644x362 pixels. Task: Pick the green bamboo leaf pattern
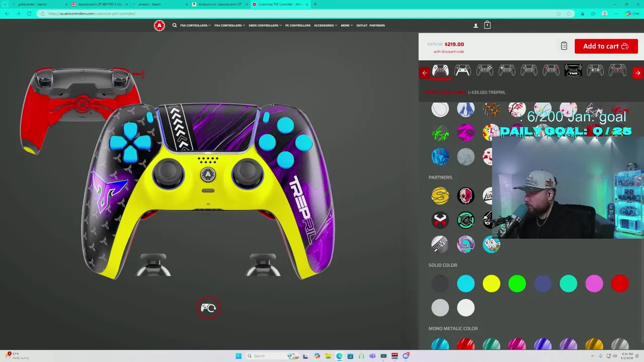[x=440, y=133]
